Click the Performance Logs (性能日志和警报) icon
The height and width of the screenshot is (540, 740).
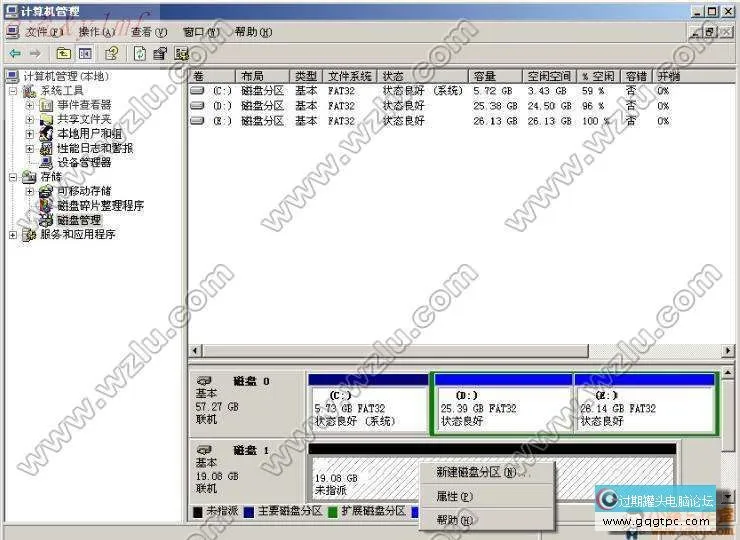click(x=46, y=148)
